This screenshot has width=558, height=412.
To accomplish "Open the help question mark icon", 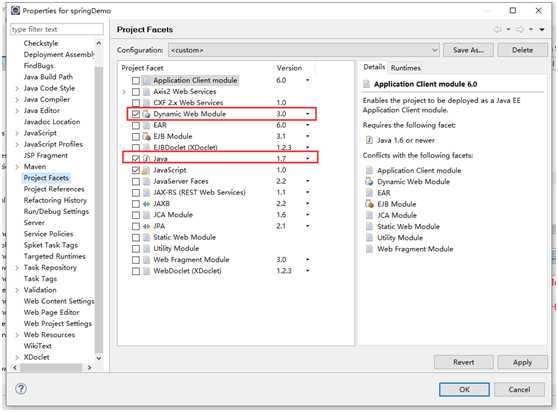I will click(21, 389).
